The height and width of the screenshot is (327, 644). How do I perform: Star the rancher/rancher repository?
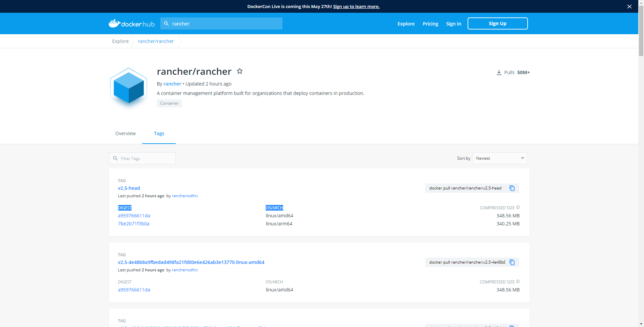(x=239, y=71)
